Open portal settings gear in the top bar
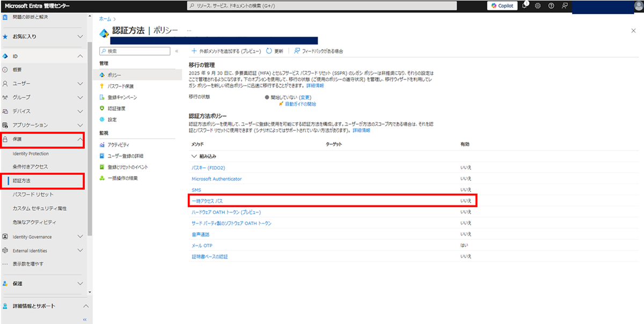Screen dimensions: 644x324 tap(538, 5)
